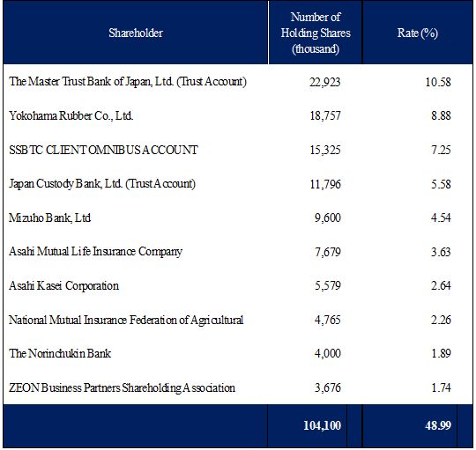Viewport: 476px width, 450px height.
Task: Click ZEON Business Partners Shareholding Association
Action: click(x=122, y=387)
